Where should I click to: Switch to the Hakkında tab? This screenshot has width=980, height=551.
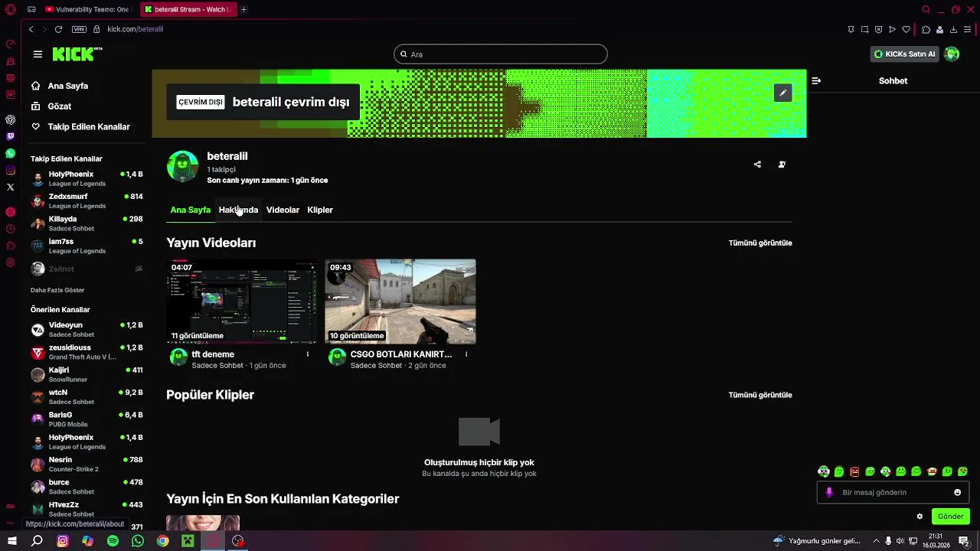(238, 210)
